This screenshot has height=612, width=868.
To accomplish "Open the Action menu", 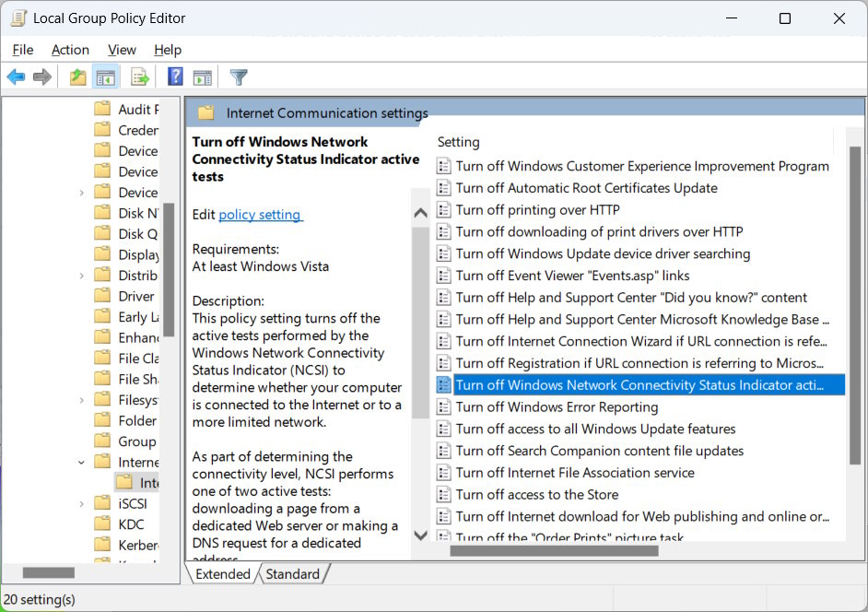I will click(70, 50).
